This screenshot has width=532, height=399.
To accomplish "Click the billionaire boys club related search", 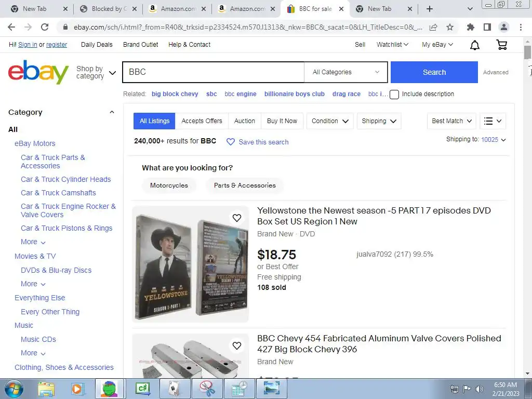I will click(x=295, y=94).
